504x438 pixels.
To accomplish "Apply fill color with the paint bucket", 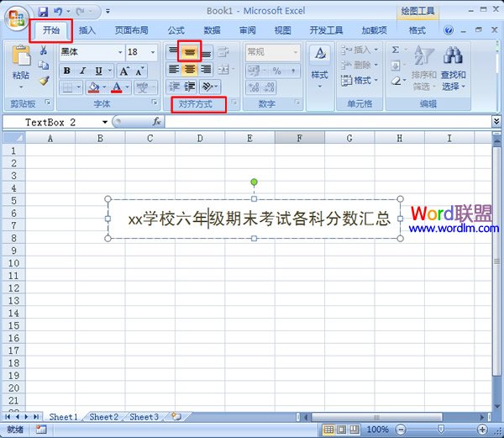I will [93, 87].
